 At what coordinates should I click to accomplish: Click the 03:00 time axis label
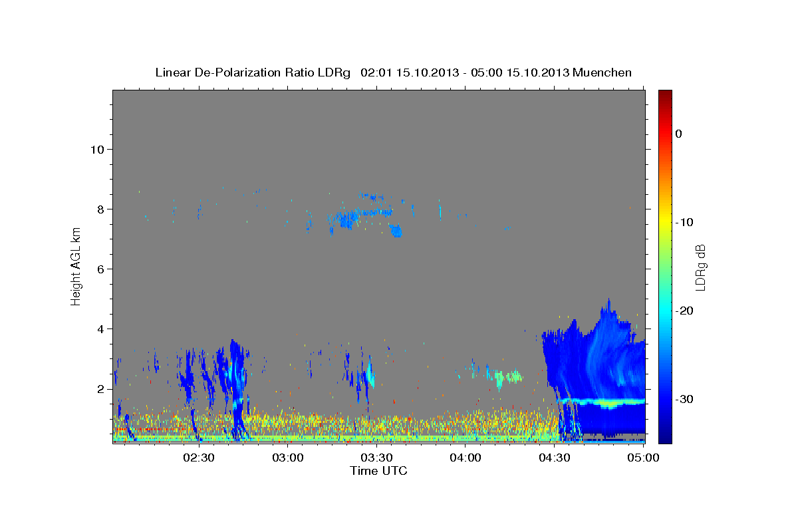click(x=288, y=458)
